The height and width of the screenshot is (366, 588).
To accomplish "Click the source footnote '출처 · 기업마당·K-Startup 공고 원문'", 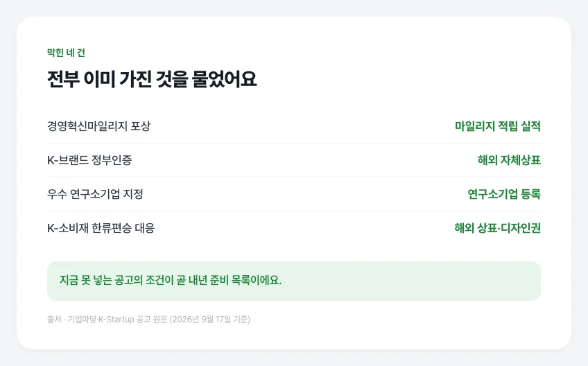I will (x=107, y=319).
